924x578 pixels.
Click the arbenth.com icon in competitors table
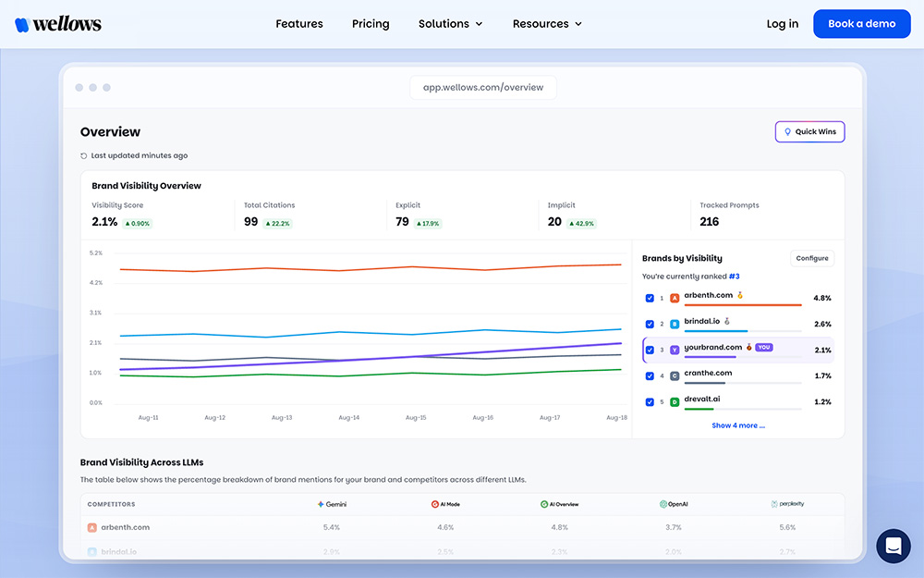[x=91, y=528]
